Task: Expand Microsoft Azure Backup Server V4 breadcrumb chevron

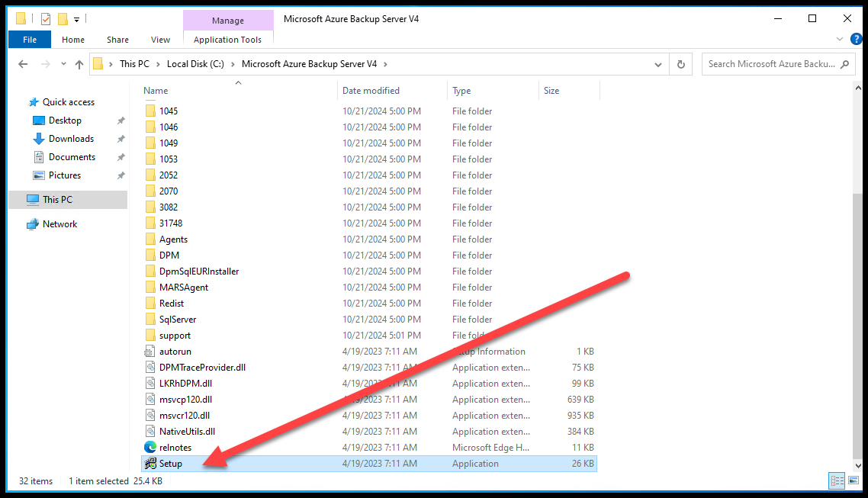Action: tap(385, 64)
